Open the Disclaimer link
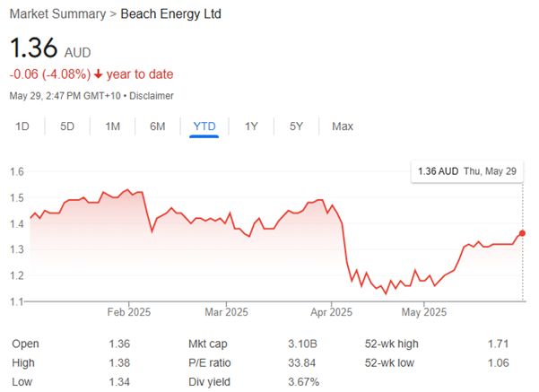Image resolution: width=539 pixels, height=392 pixels. (x=152, y=95)
